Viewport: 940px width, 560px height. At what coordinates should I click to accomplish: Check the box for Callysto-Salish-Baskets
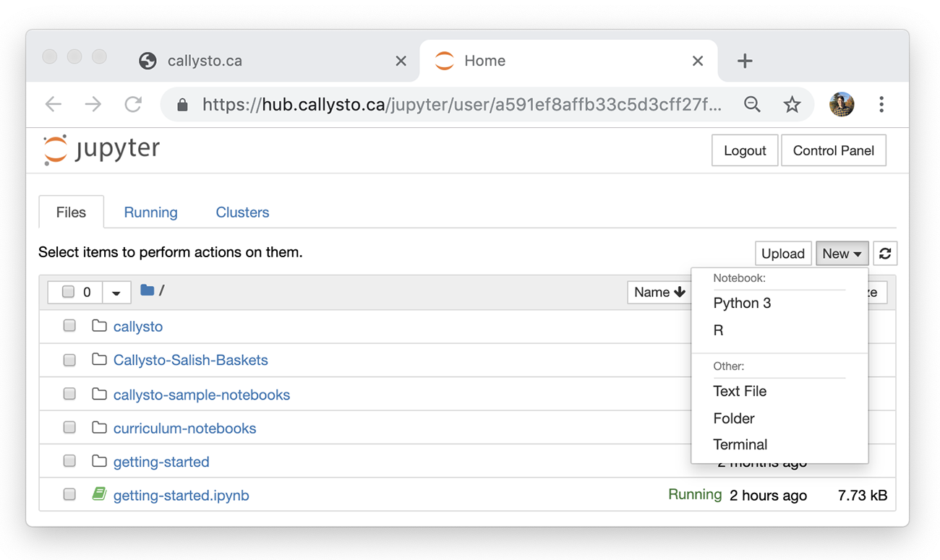[x=69, y=360]
